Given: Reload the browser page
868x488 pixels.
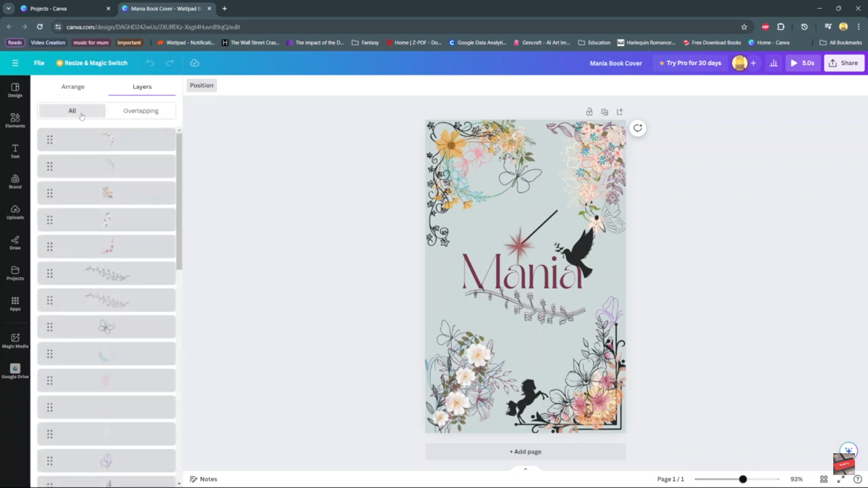Looking at the screenshot, I should click(40, 27).
